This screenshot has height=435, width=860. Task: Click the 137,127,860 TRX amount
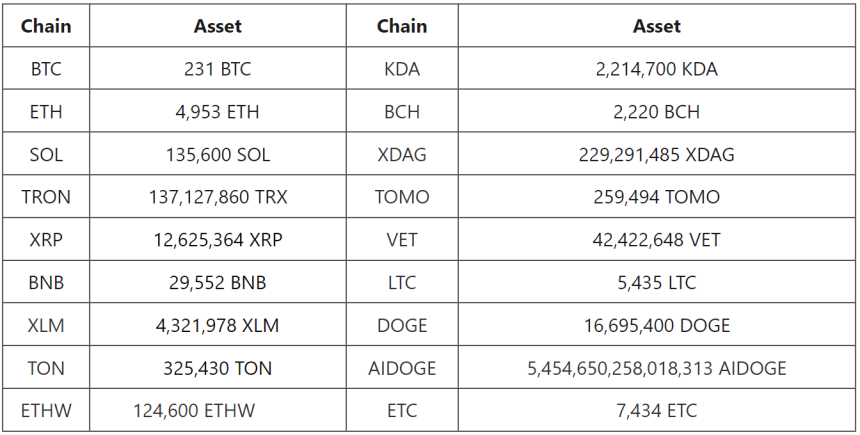pyautogui.click(x=217, y=198)
